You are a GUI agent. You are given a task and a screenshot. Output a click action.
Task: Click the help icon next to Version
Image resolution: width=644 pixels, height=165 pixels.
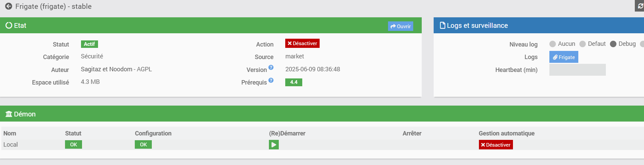click(271, 68)
